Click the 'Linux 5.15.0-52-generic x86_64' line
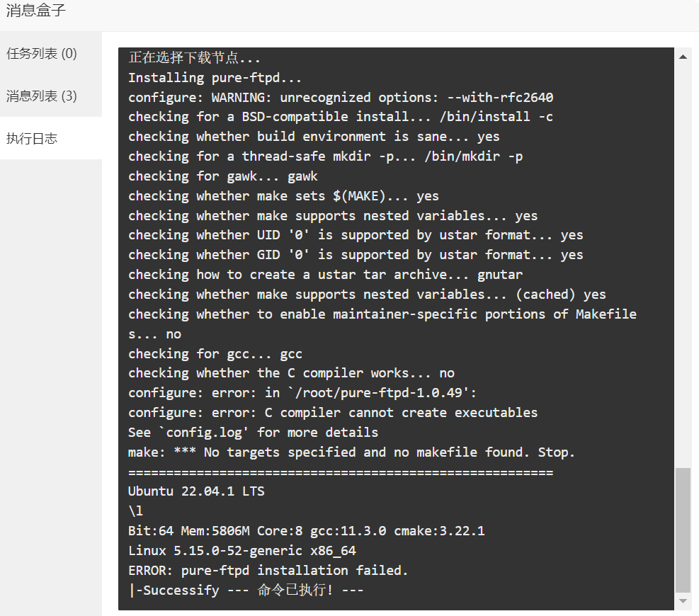 click(x=242, y=550)
